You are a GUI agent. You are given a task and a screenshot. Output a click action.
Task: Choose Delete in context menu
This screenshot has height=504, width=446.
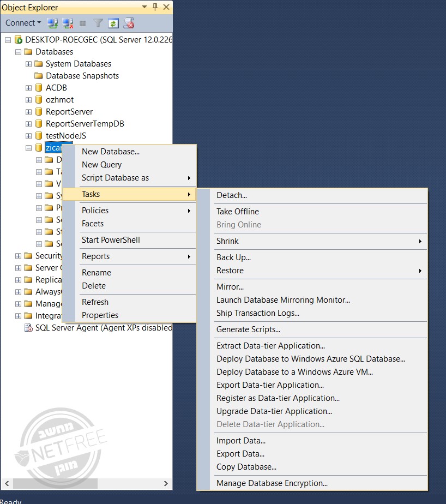click(129, 286)
